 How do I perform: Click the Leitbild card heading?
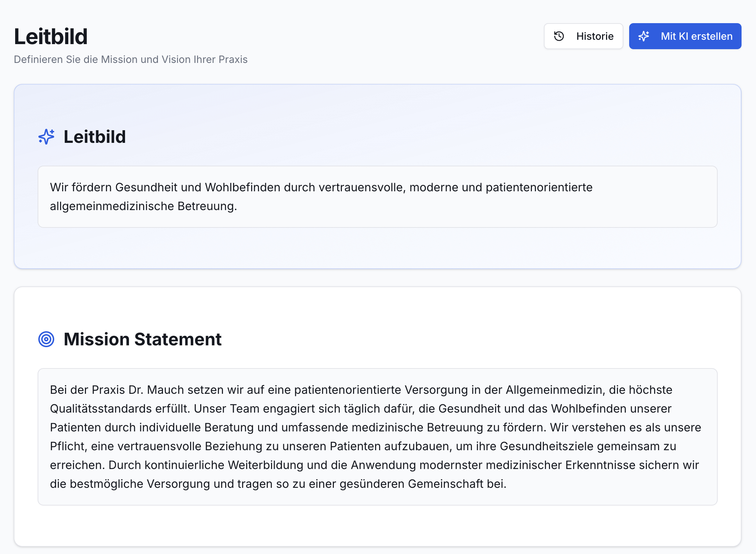[95, 137]
